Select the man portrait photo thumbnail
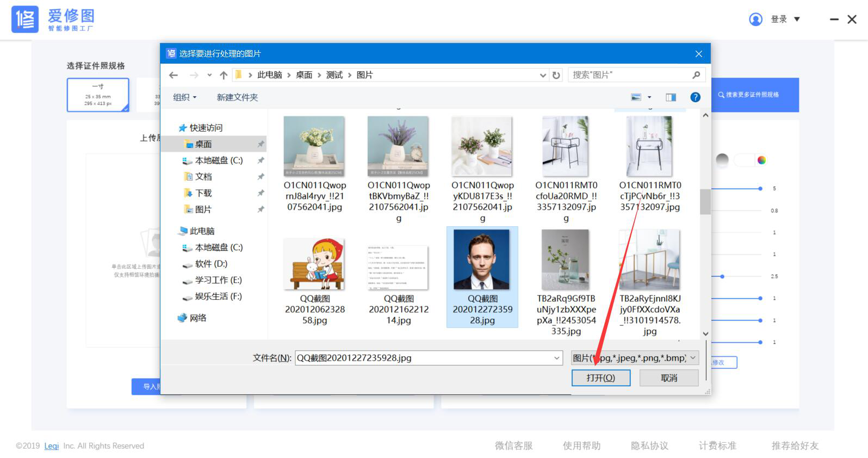868x458 pixels. 482,259
